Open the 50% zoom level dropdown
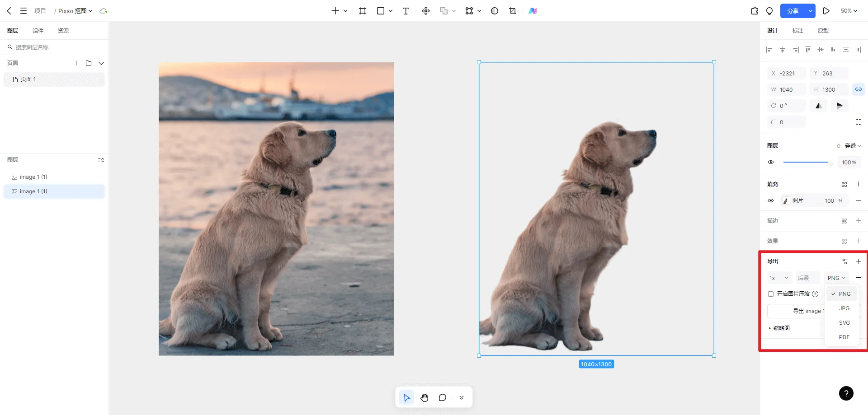This screenshot has width=868, height=415. (x=849, y=11)
